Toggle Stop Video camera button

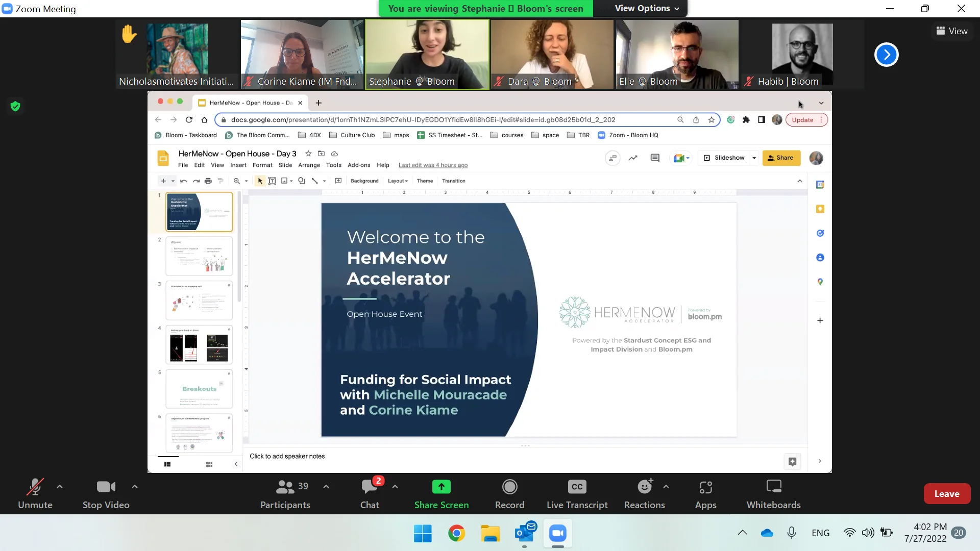tap(106, 487)
